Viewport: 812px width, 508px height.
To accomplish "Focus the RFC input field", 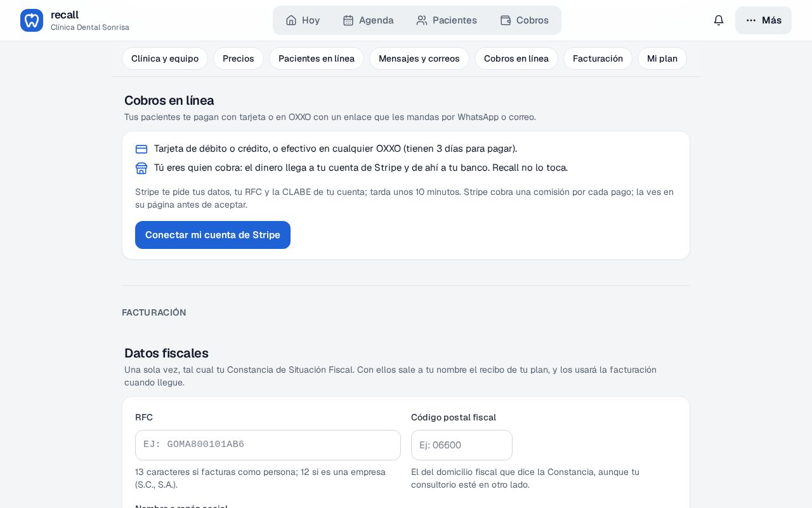I will coord(268,445).
